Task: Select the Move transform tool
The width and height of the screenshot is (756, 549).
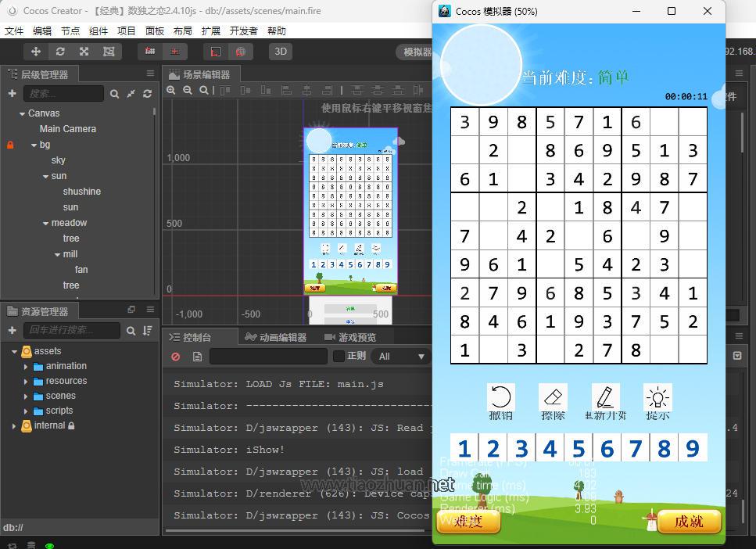Action: (34, 51)
